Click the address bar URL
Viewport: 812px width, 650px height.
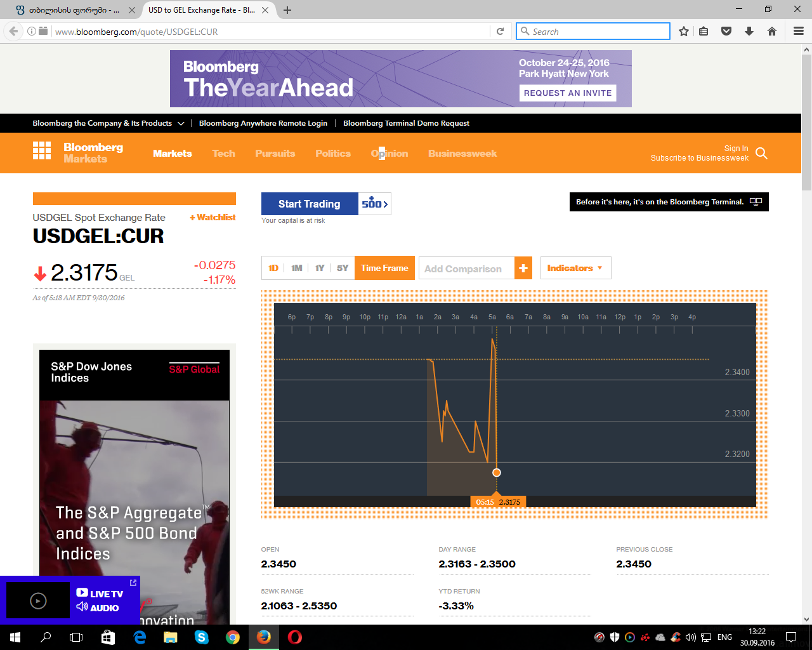pos(136,32)
